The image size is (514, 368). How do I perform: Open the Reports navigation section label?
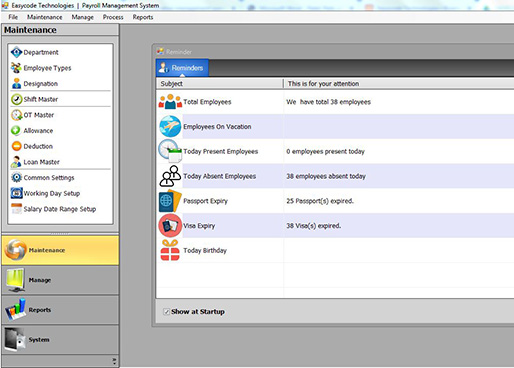40,310
